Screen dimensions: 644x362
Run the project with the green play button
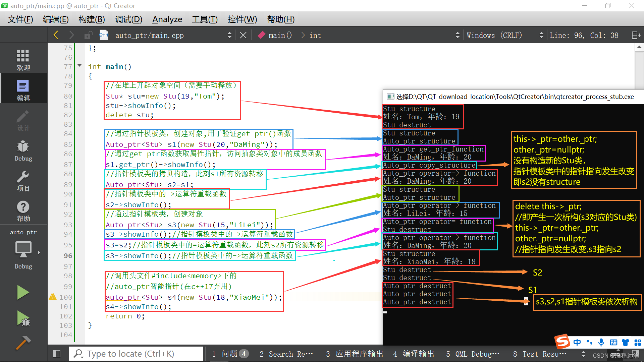(x=23, y=292)
